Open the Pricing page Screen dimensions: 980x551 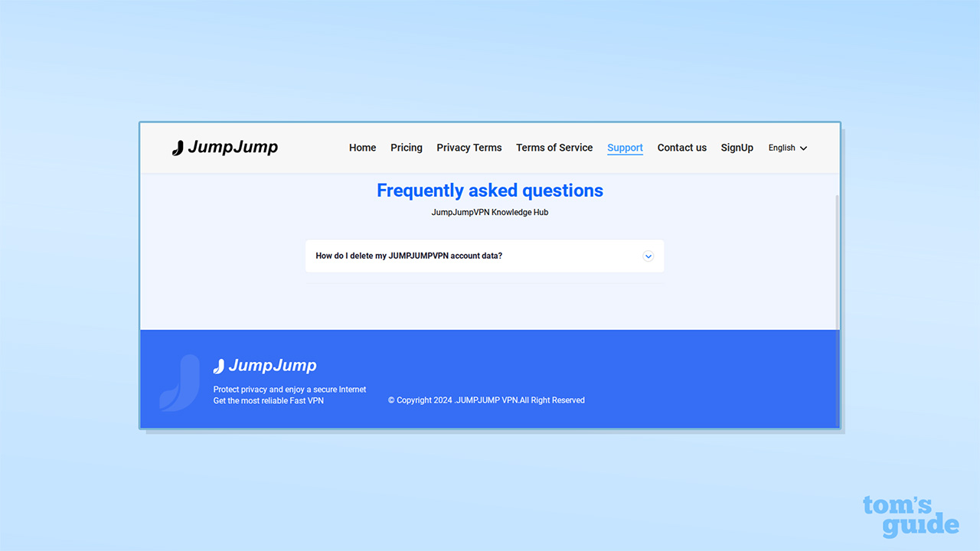[x=406, y=148]
